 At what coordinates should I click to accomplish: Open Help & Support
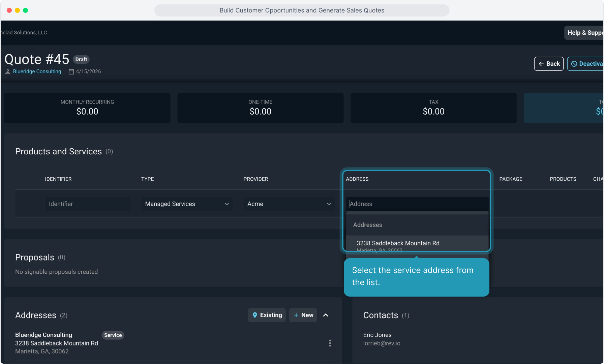(584, 33)
